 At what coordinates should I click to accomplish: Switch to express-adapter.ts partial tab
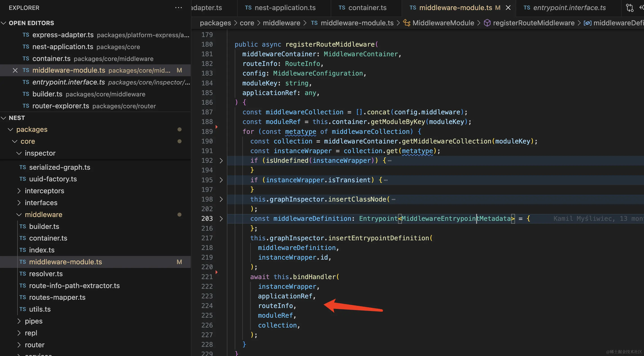point(214,8)
